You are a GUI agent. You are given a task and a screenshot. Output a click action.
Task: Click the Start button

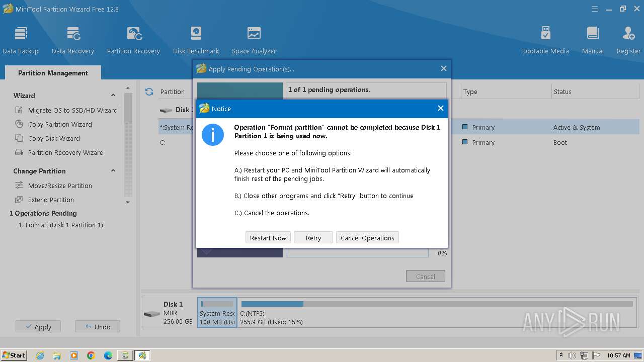click(14, 355)
